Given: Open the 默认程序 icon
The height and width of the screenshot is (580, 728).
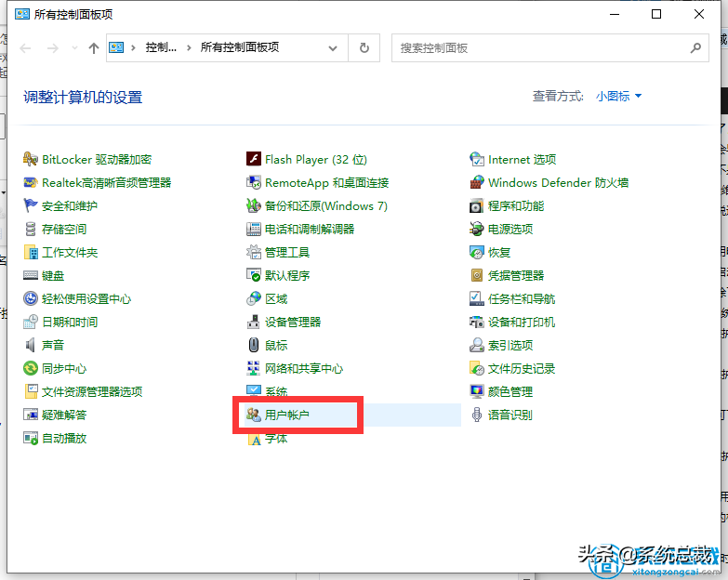Looking at the screenshot, I should (x=254, y=275).
